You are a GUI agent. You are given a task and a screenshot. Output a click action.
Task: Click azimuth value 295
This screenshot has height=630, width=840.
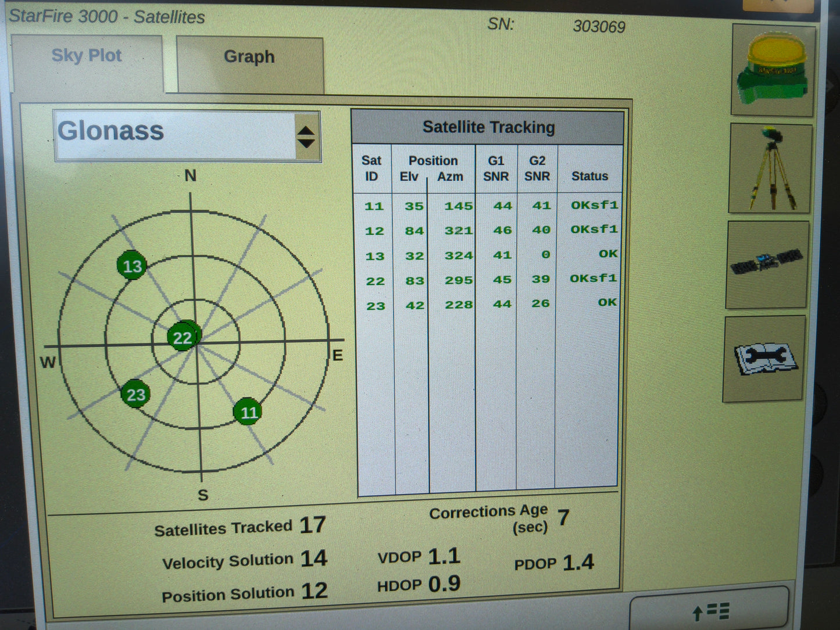click(459, 280)
